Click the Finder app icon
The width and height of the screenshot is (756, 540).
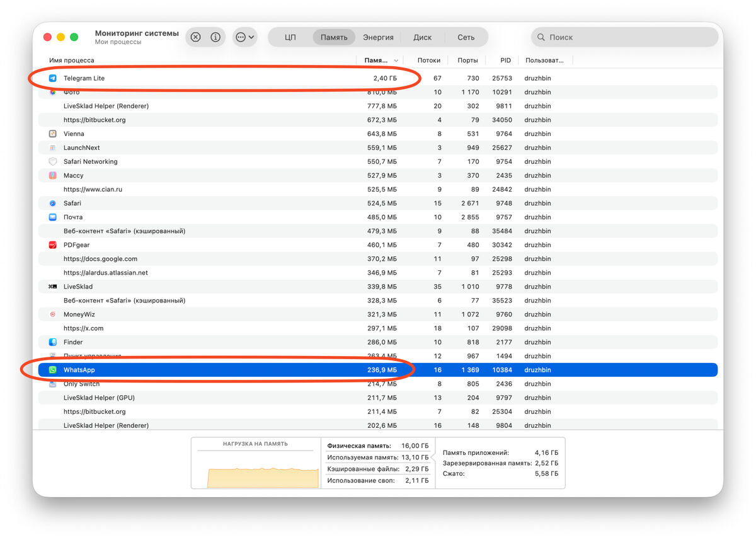[x=53, y=342]
